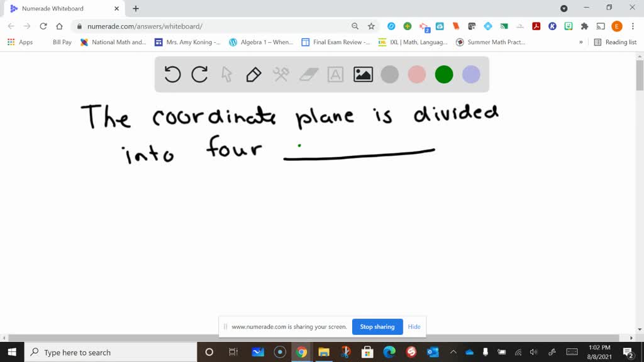The width and height of the screenshot is (644, 362).
Task: Toggle the bookmark star for this page
Action: 371,27
